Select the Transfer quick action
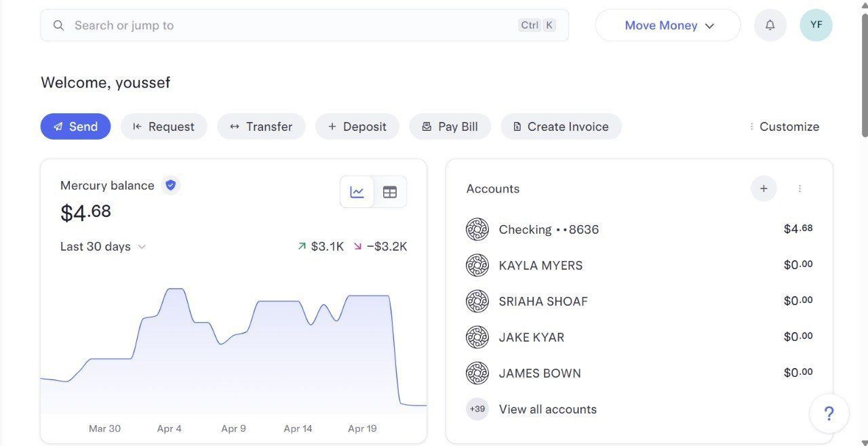 pos(261,127)
